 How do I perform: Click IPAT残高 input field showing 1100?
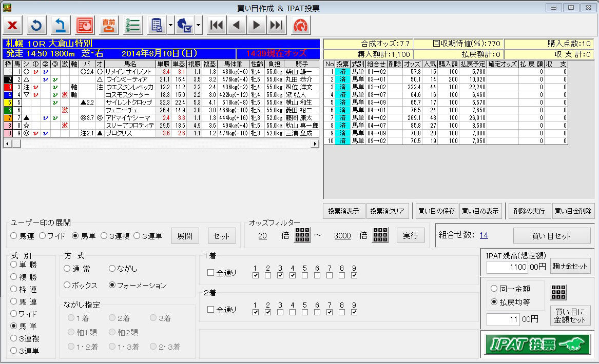click(x=507, y=267)
